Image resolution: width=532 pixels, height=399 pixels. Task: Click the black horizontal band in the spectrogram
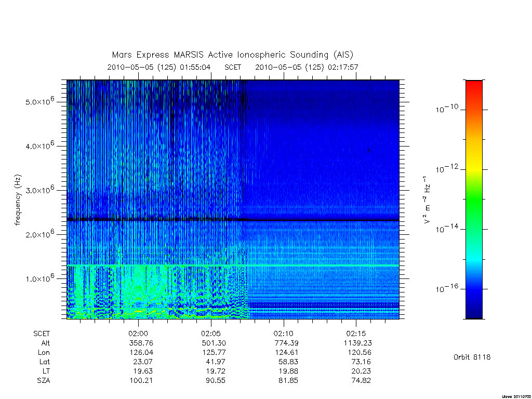point(233,220)
